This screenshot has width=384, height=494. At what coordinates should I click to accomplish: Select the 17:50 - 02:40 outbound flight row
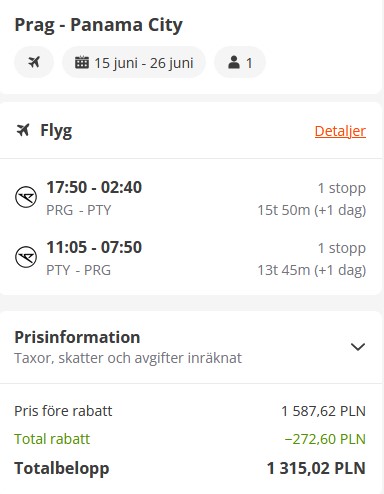(190, 198)
